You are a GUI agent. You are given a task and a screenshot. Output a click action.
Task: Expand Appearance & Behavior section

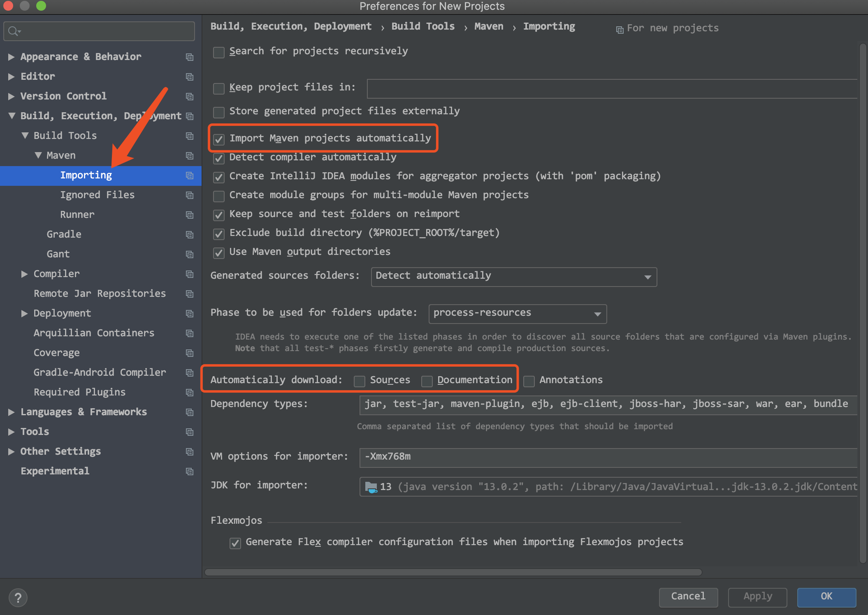pos(12,57)
